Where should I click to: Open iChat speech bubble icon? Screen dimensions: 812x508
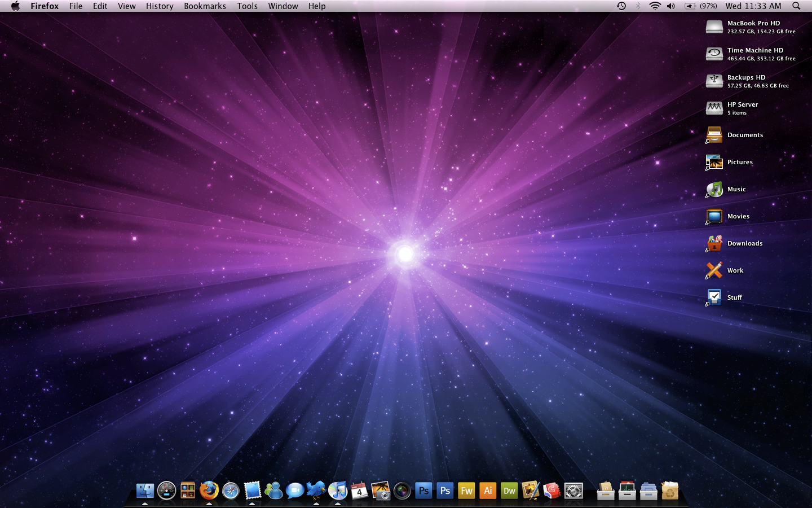tap(295, 491)
